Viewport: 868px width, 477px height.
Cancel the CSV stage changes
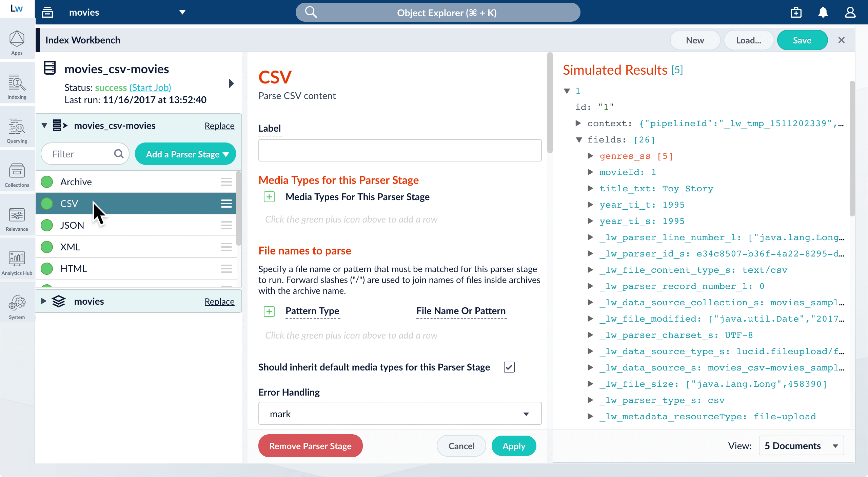point(461,446)
